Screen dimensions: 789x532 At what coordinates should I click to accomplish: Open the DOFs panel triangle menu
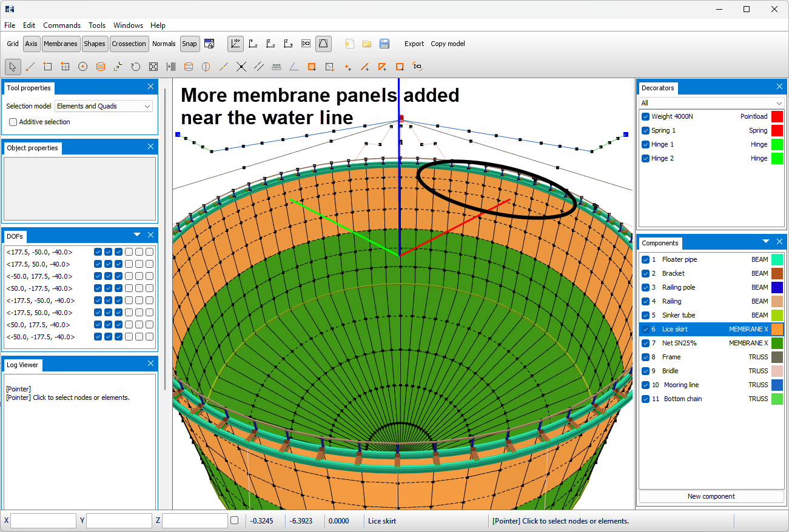click(x=137, y=234)
